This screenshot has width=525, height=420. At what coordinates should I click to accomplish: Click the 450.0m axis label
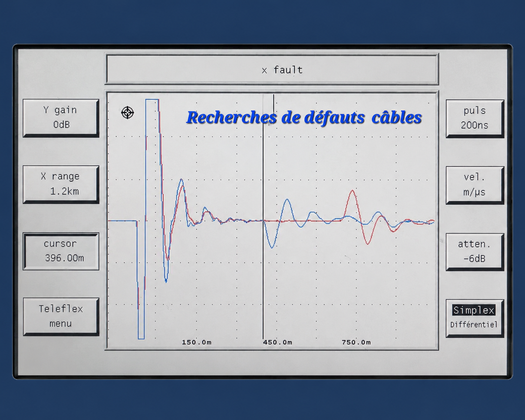point(277,342)
